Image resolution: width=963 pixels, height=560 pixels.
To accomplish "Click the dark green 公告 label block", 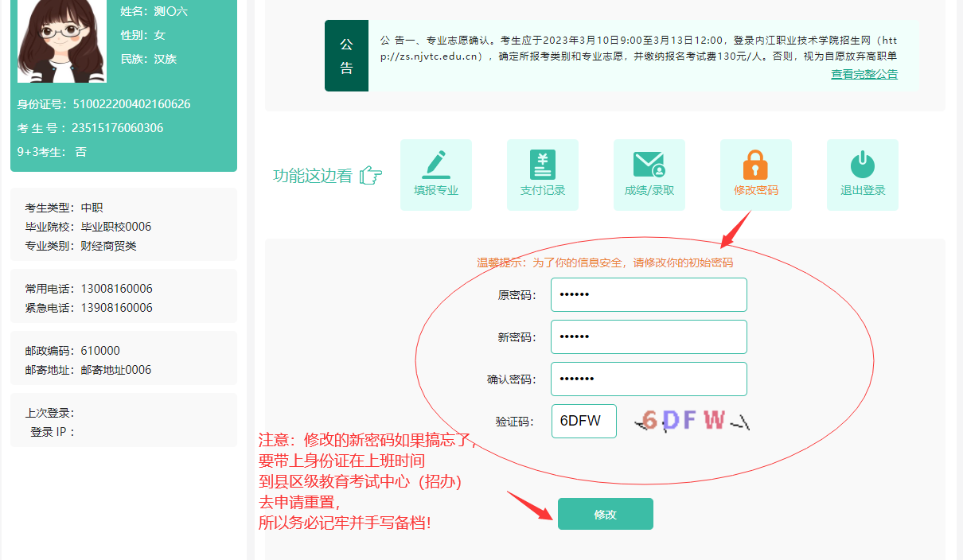I will pos(346,56).
